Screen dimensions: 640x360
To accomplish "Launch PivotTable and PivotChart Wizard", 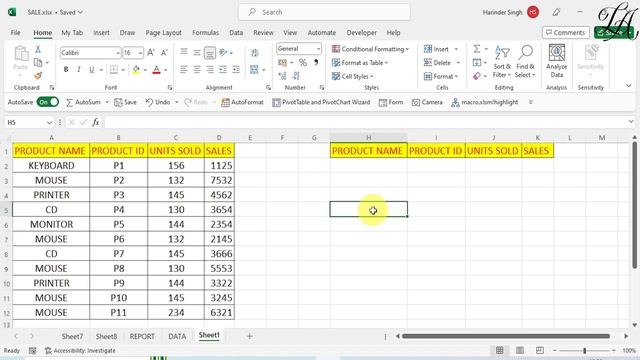I will [321, 102].
